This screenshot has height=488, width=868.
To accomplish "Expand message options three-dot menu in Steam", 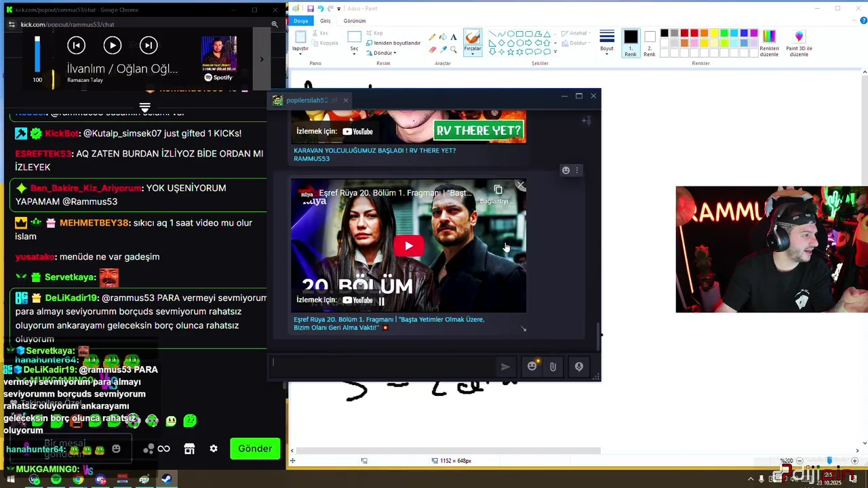I will pos(577,171).
